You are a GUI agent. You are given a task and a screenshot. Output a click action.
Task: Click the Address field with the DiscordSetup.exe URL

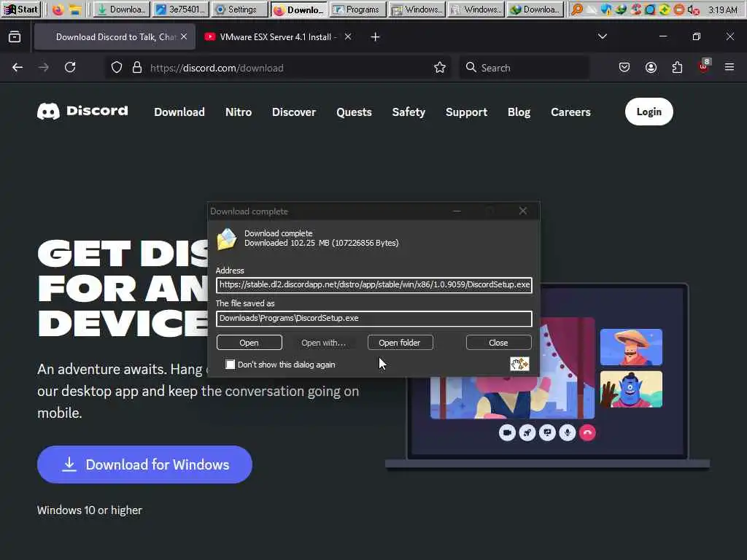pyautogui.click(x=374, y=285)
